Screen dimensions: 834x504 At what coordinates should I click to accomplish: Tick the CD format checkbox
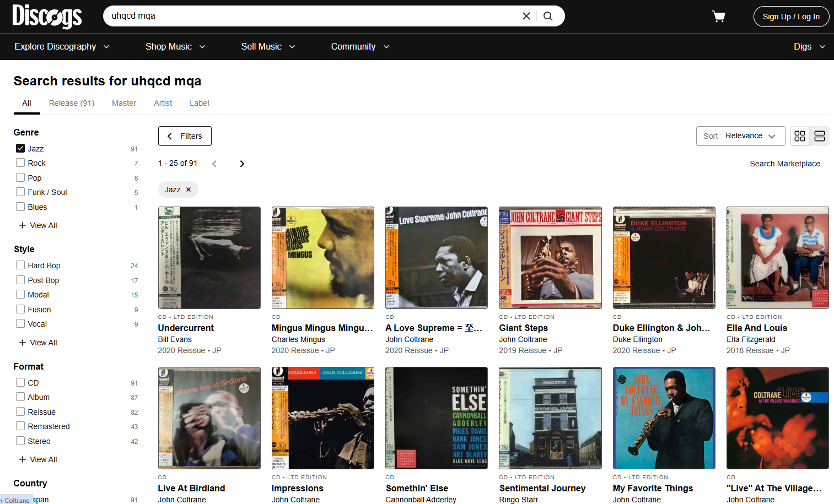coord(20,382)
